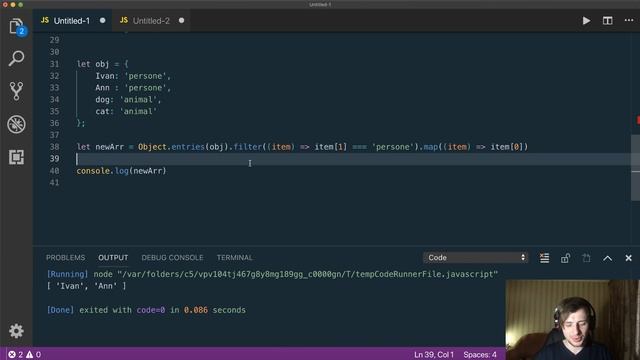Run the code with the play button
This screenshot has height=360, width=640.
[586, 21]
